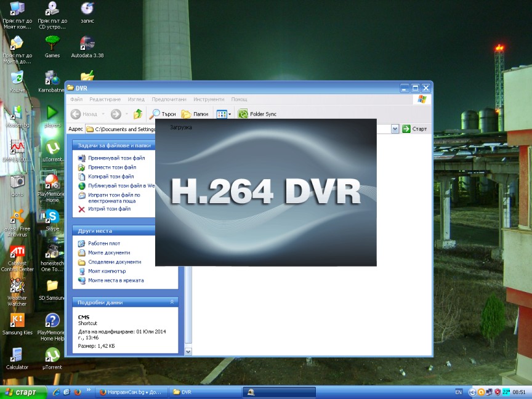Go to Моите документи link
Image resolution: width=532 pixels, height=399 pixels.
pos(108,252)
